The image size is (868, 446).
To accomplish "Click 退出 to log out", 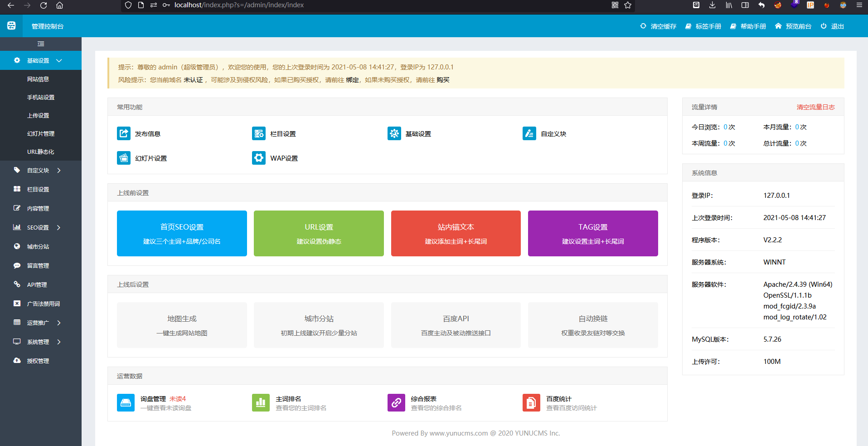I will coord(832,26).
